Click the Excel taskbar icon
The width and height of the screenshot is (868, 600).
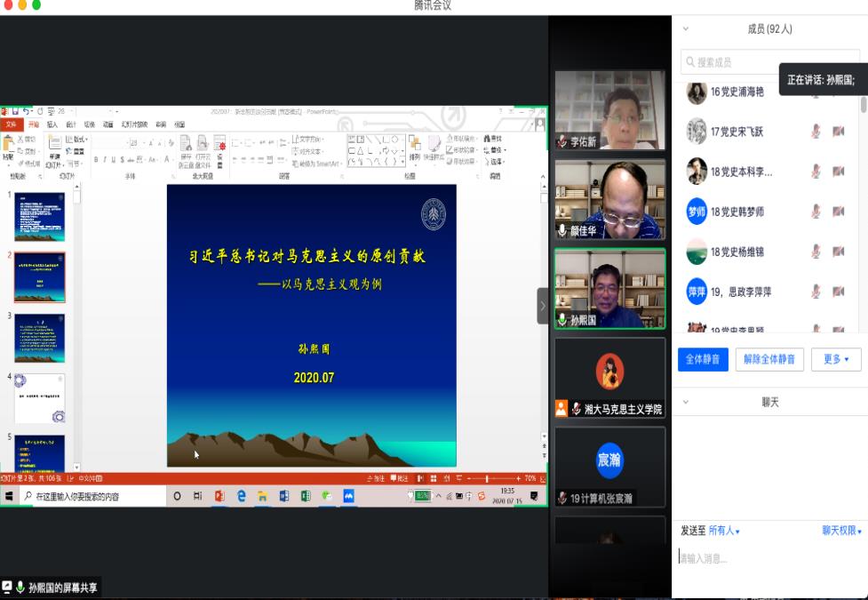point(306,496)
